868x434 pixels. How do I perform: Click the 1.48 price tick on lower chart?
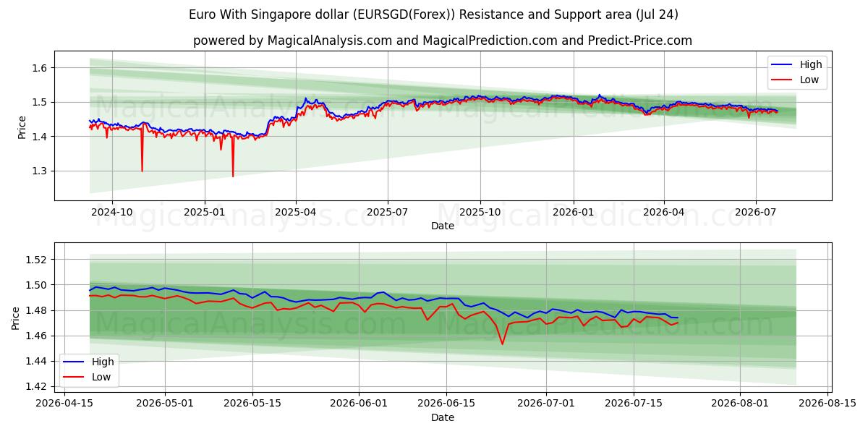pyautogui.click(x=38, y=310)
